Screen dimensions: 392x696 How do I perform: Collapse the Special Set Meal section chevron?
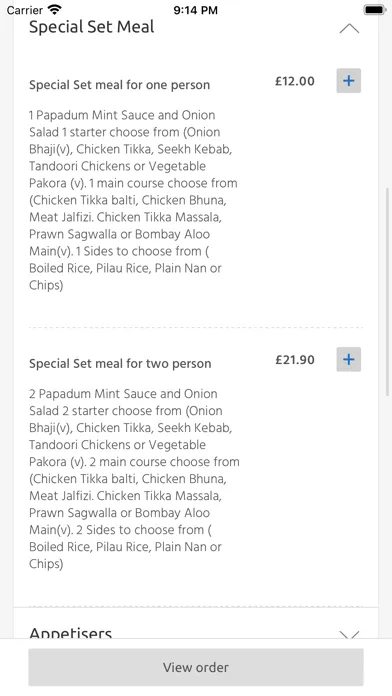pyautogui.click(x=349, y=28)
